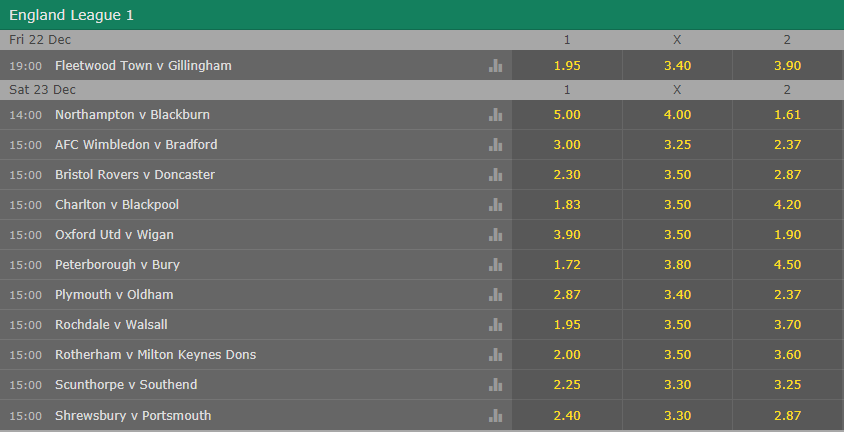
Task: Select draw odds 3.40 for Plymouth v Oldham
Action: (677, 295)
